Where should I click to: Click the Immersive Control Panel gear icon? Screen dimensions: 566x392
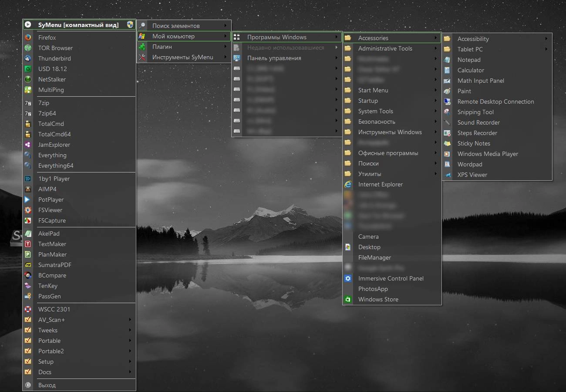pos(348,278)
